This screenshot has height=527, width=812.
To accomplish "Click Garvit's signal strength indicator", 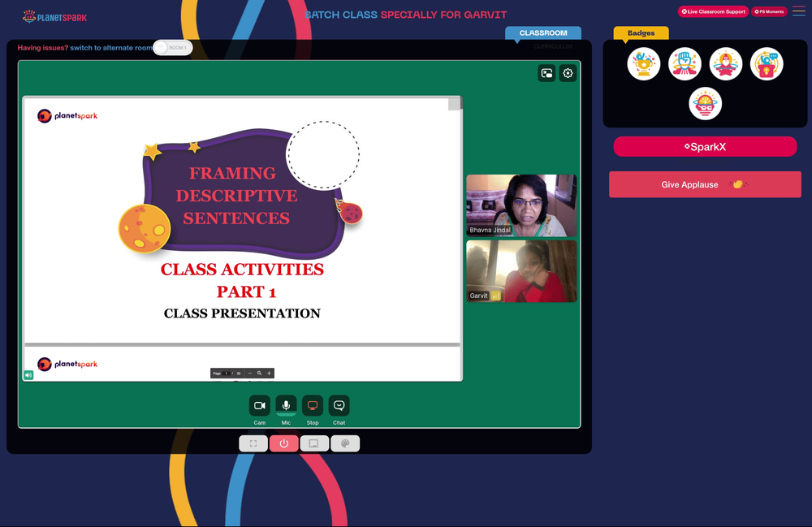I will point(495,296).
